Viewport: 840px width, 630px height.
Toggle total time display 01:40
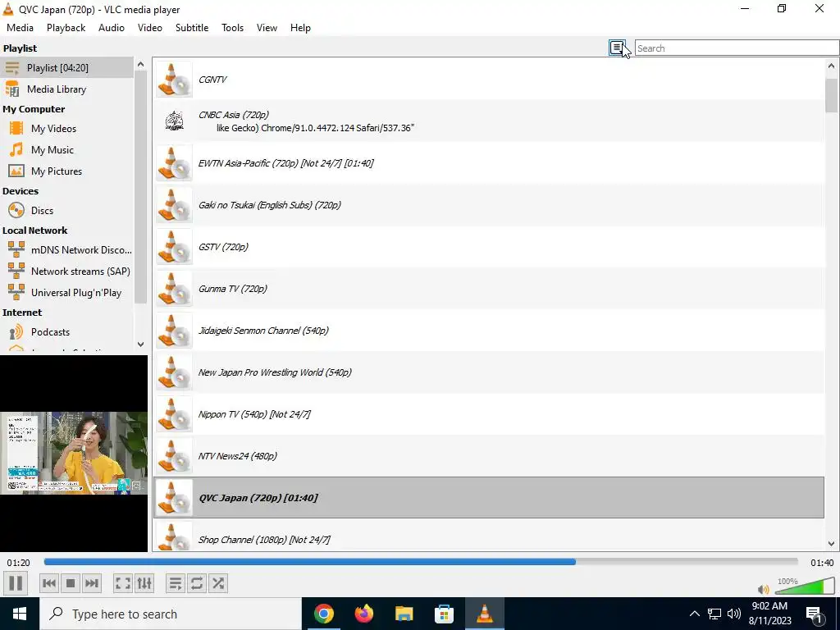click(822, 563)
